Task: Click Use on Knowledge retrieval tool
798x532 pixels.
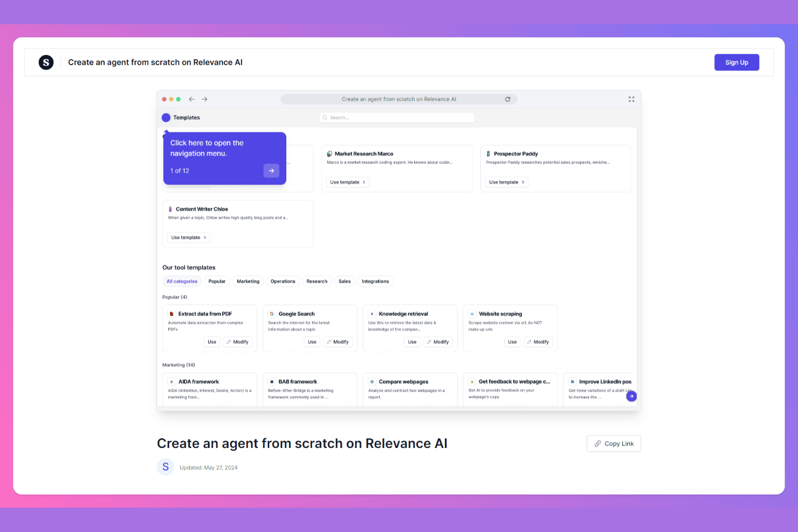Action: click(412, 342)
